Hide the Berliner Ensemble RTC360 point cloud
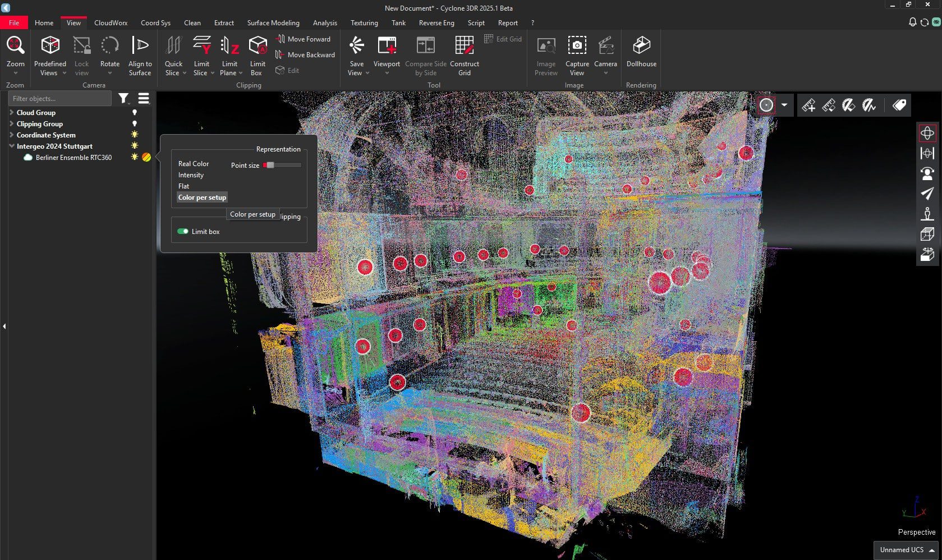The width and height of the screenshot is (942, 560). (134, 157)
